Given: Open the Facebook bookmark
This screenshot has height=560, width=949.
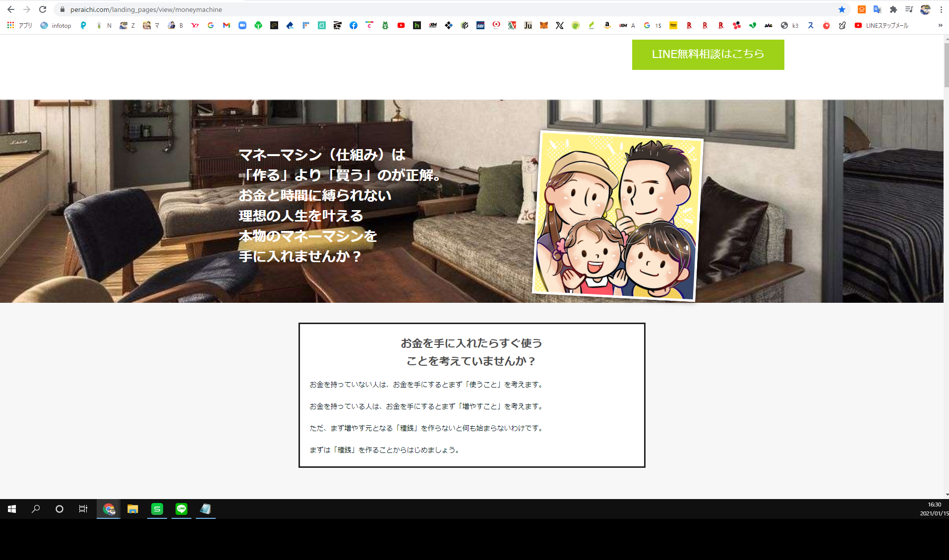Looking at the screenshot, I should point(354,25).
